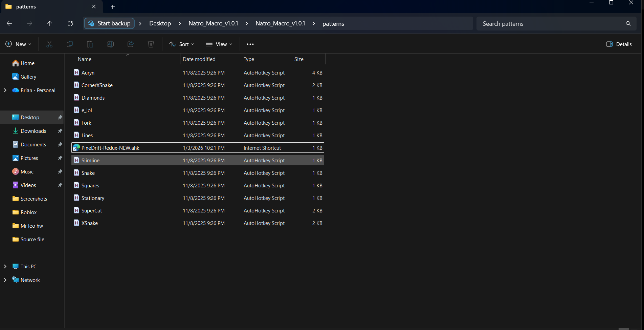
Task: Select the Rename icon
Action: tap(110, 44)
